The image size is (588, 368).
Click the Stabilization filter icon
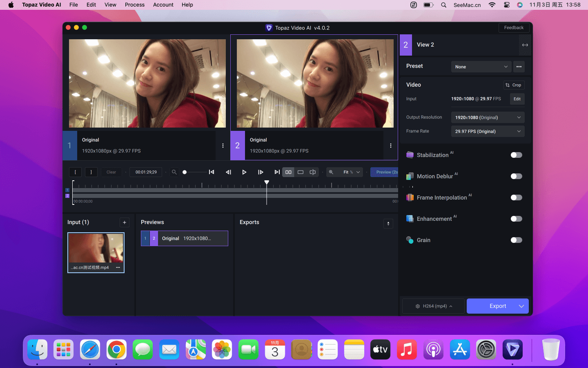410,155
